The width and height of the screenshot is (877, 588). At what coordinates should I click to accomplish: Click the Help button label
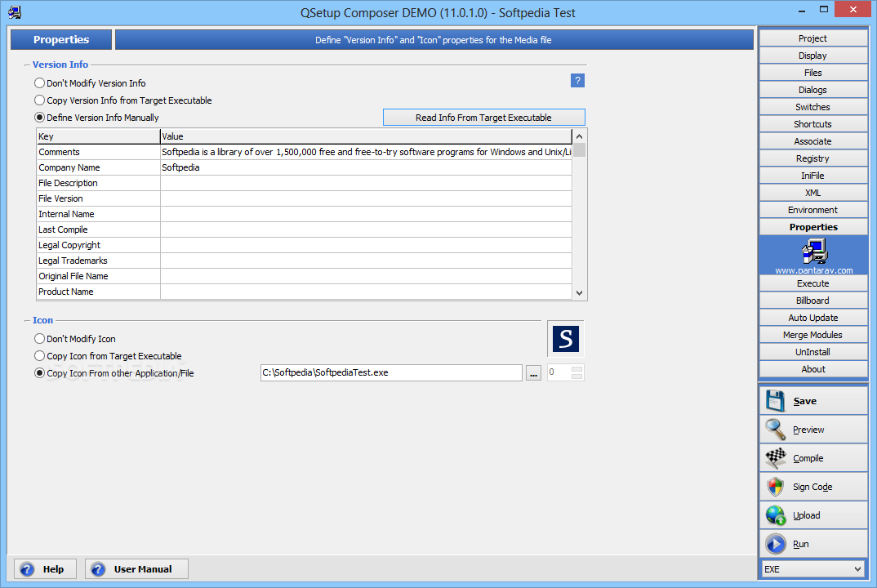click(53, 569)
